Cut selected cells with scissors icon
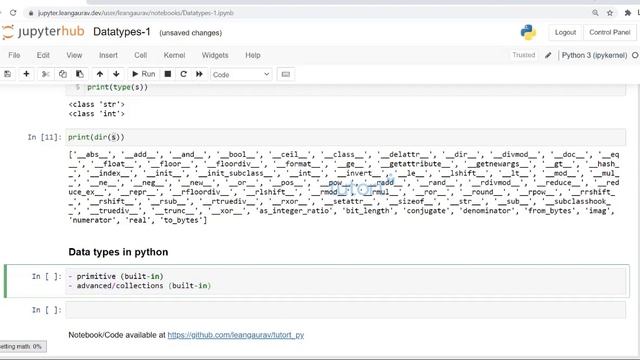 click(46, 74)
